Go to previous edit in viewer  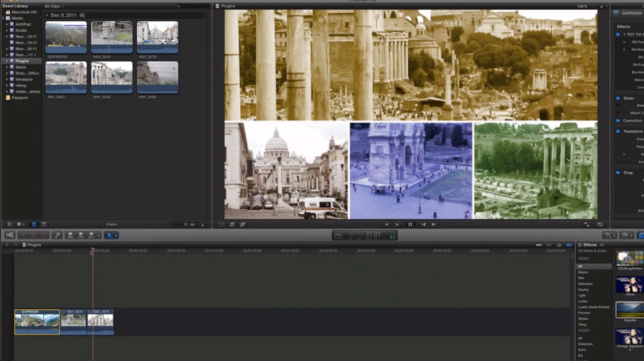point(424,225)
